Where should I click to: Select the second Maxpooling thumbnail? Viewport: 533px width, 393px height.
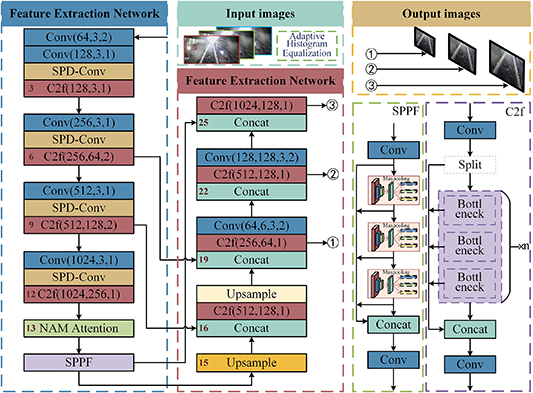394,237
